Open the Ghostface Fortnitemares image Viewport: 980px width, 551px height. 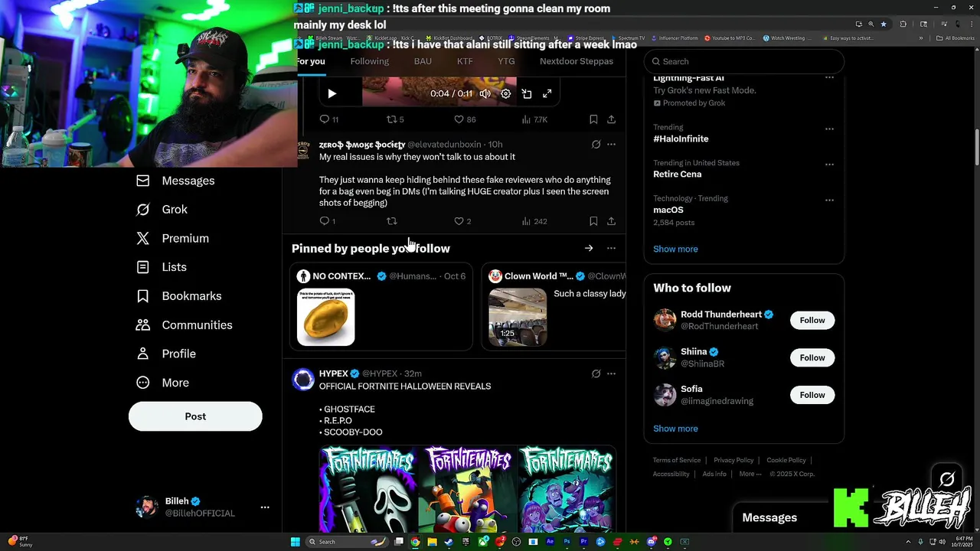pos(368,489)
